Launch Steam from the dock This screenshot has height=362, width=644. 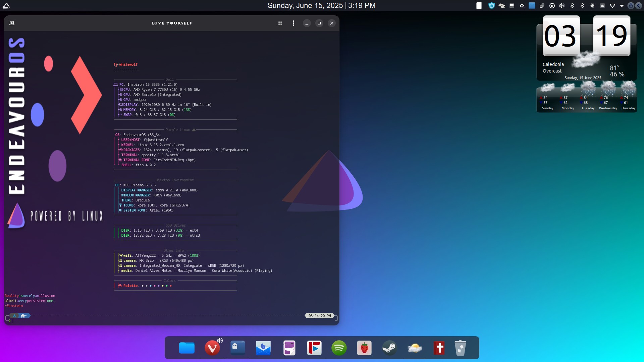[389, 348]
